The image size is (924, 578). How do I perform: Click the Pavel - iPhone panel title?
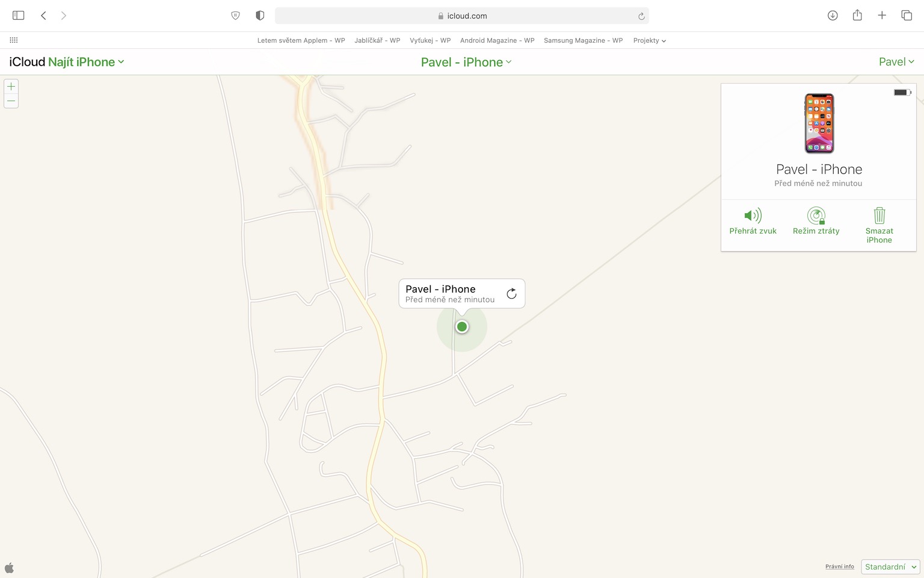click(x=819, y=169)
